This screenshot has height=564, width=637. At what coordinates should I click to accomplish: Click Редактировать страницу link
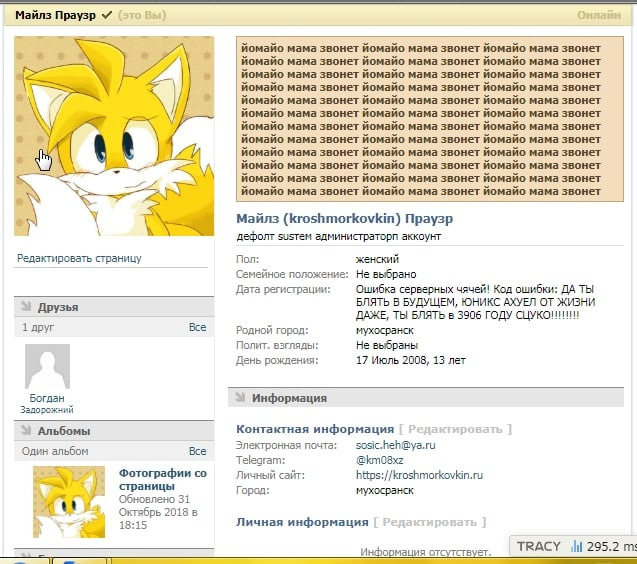79,258
